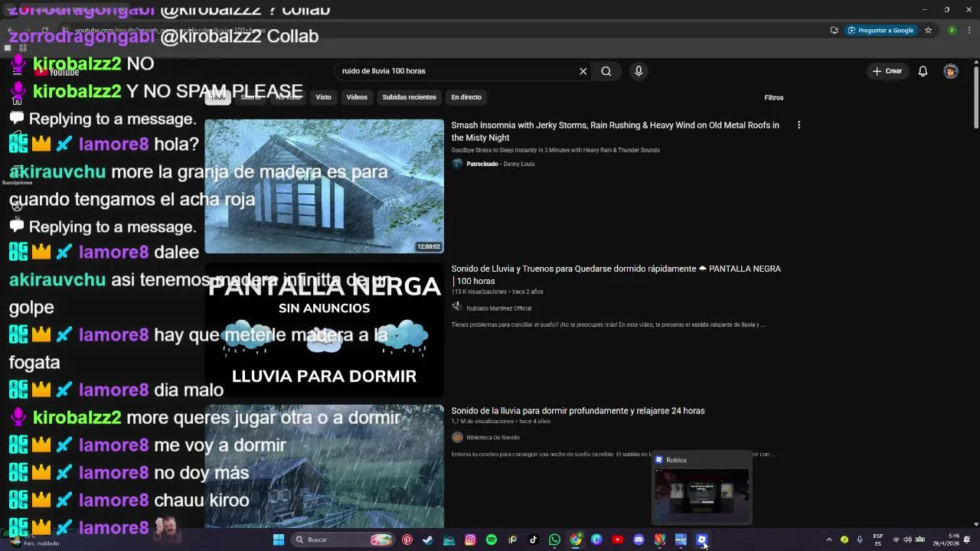The width and height of the screenshot is (980, 551).
Task: Open the Danny Louis channel
Action: pos(518,164)
